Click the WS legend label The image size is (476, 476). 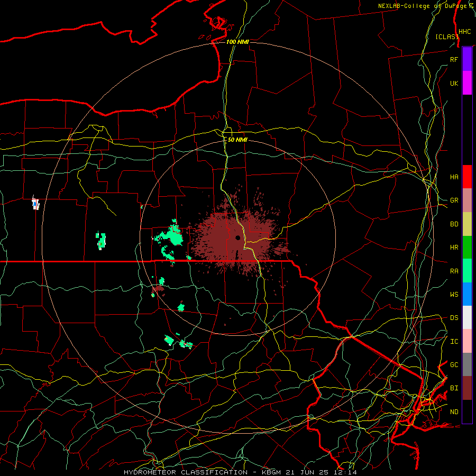454,295
